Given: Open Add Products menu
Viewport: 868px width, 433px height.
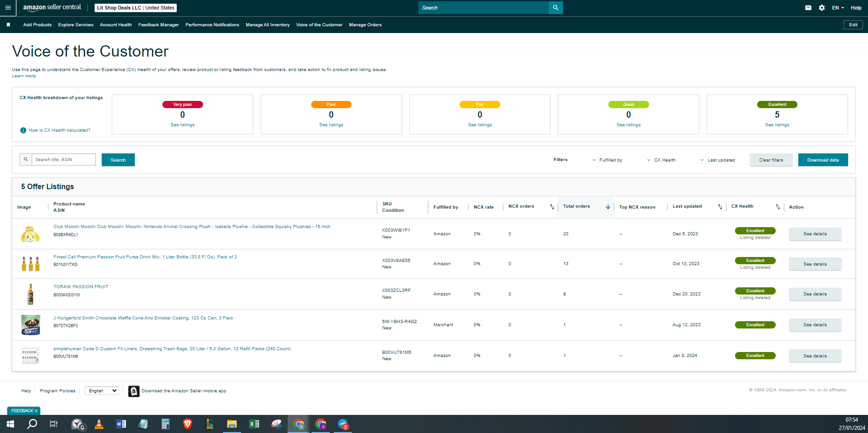Looking at the screenshot, I should click(x=38, y=25).
